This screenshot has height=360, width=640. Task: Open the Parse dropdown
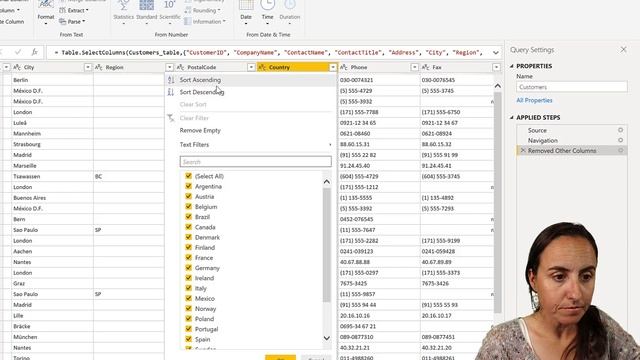coord(72,22)
